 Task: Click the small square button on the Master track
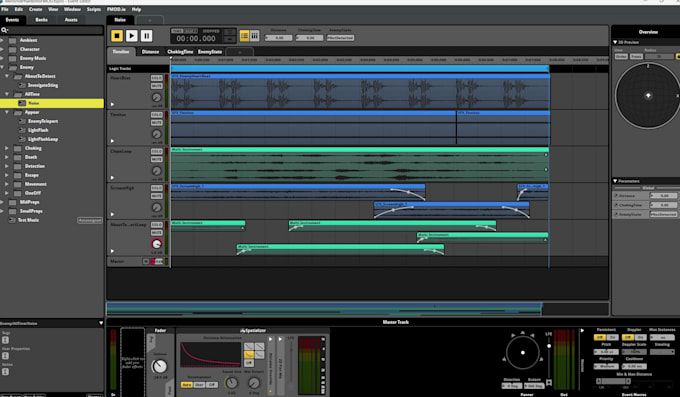tap(146, 261)
